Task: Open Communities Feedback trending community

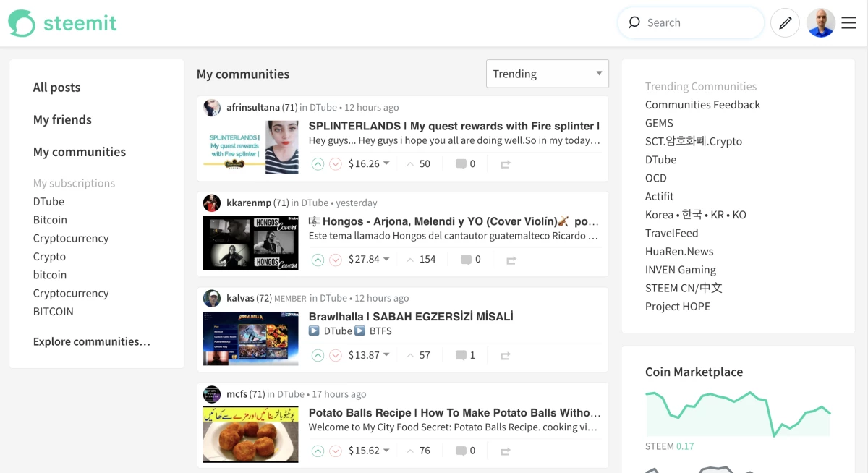Action: (702, 105)
